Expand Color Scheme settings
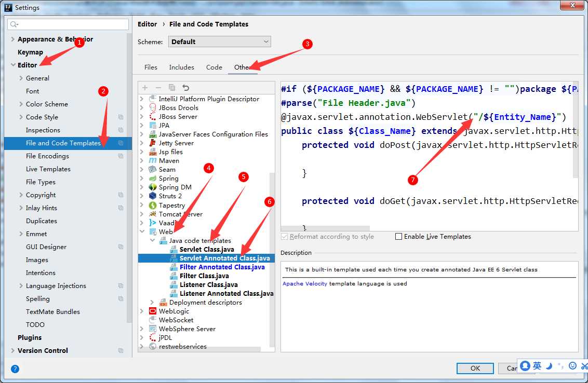This screenshot has width=588, height=383. click(21, 104)
